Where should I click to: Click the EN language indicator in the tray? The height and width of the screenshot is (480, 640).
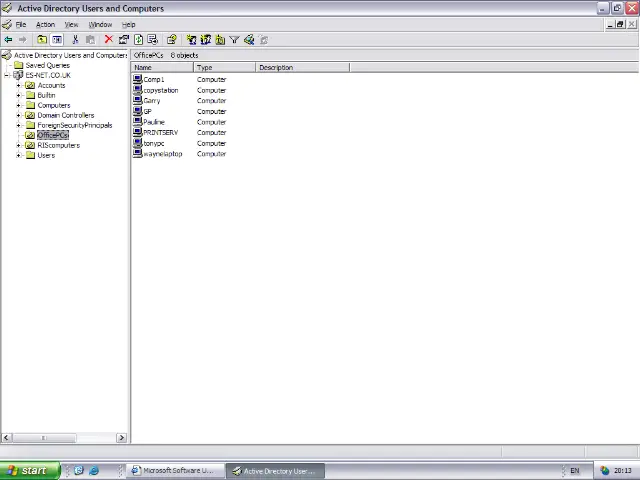click(575, 471)
